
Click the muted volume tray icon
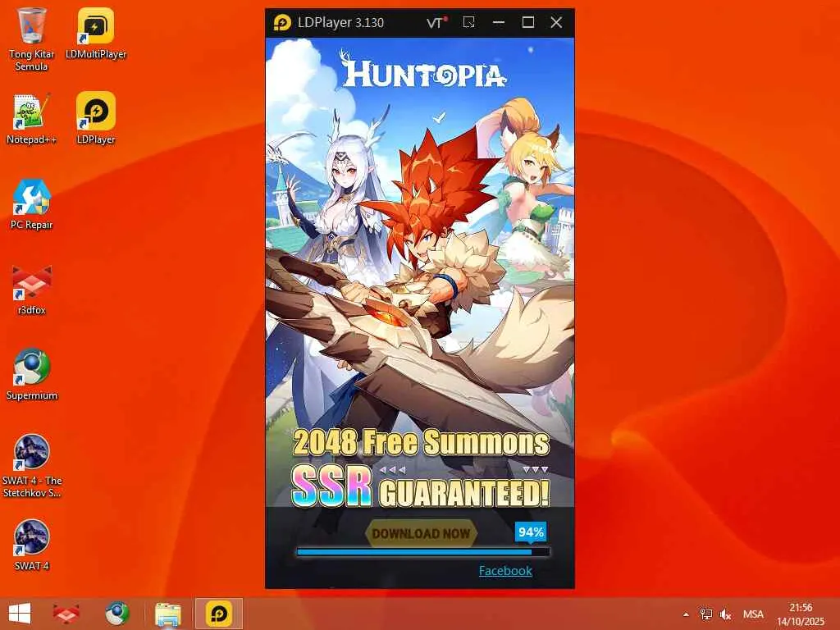726,614
